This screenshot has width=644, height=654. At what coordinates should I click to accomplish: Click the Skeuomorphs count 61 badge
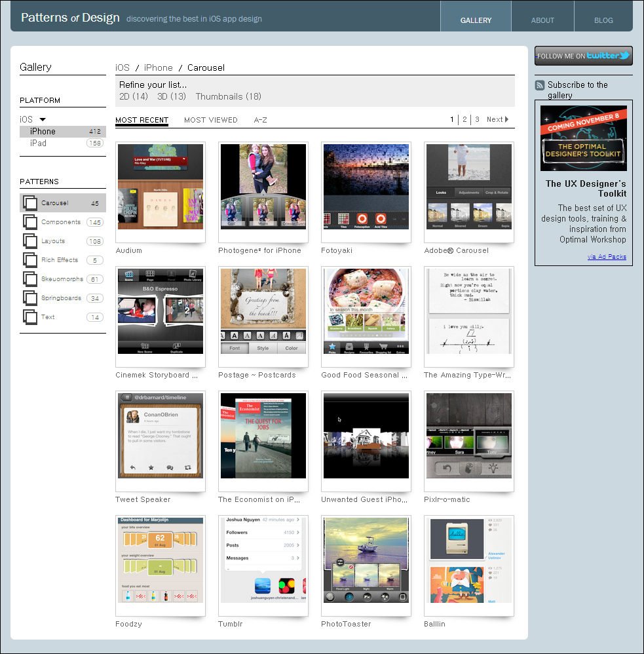click(x=95, y=279)
